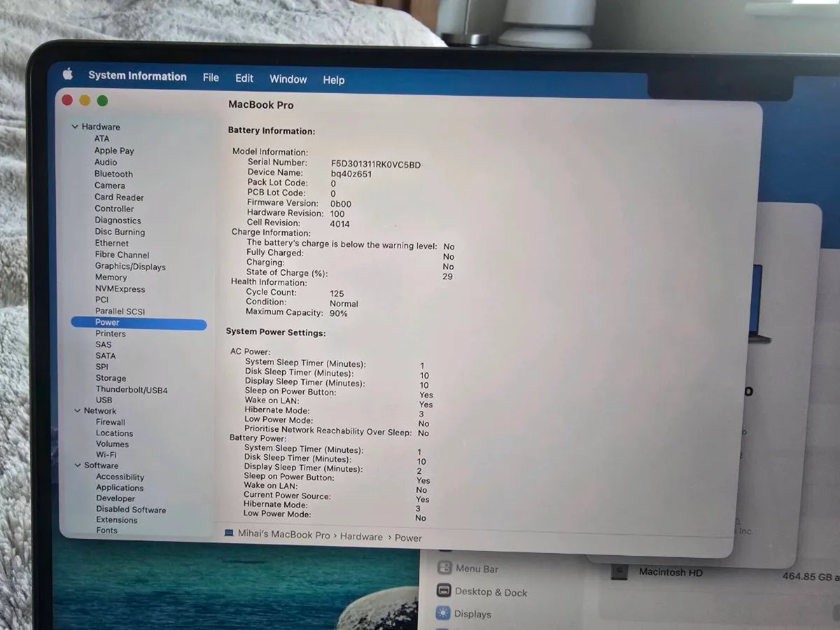
Task: Select Apple Pay in the sidebar
Action: [x=114, y=150]
